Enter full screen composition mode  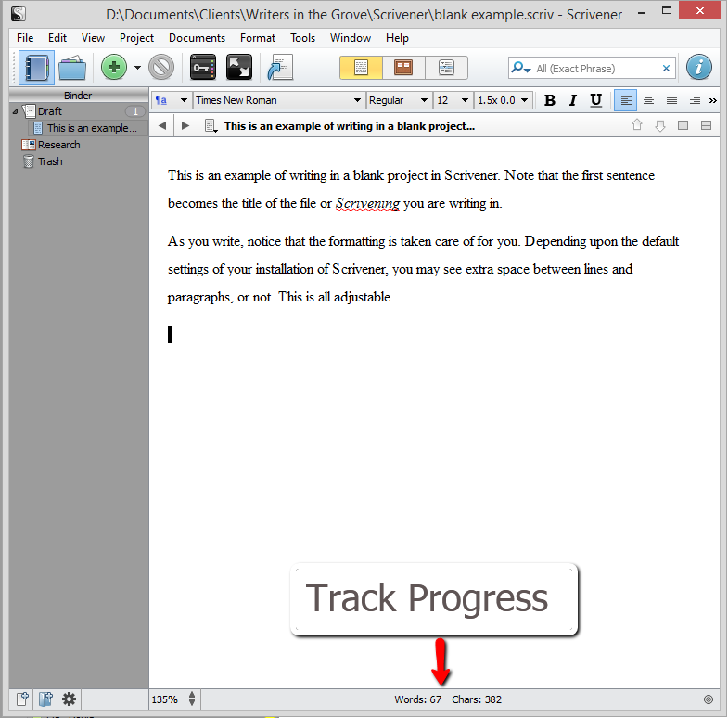239,68
